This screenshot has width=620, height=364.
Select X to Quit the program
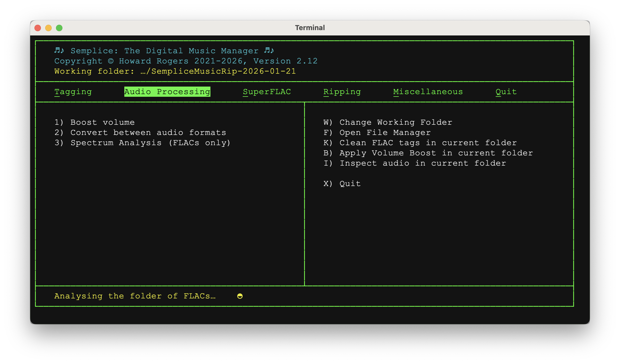click(342, 184)
